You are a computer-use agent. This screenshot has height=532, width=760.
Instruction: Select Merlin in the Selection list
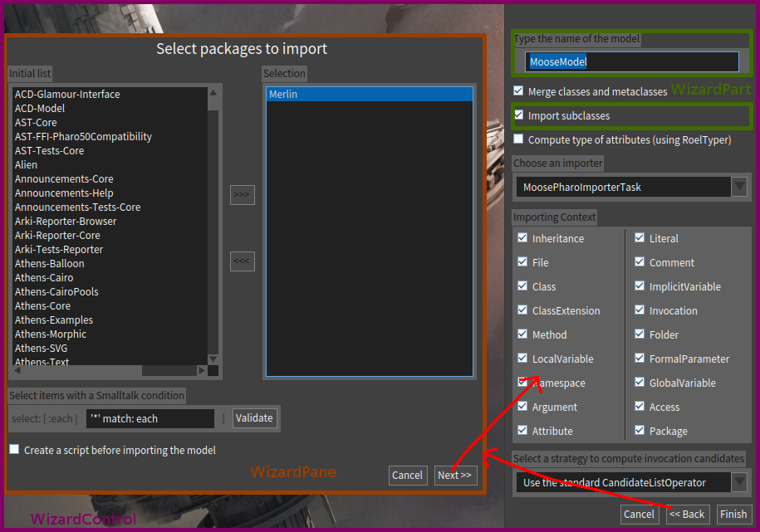370,94
